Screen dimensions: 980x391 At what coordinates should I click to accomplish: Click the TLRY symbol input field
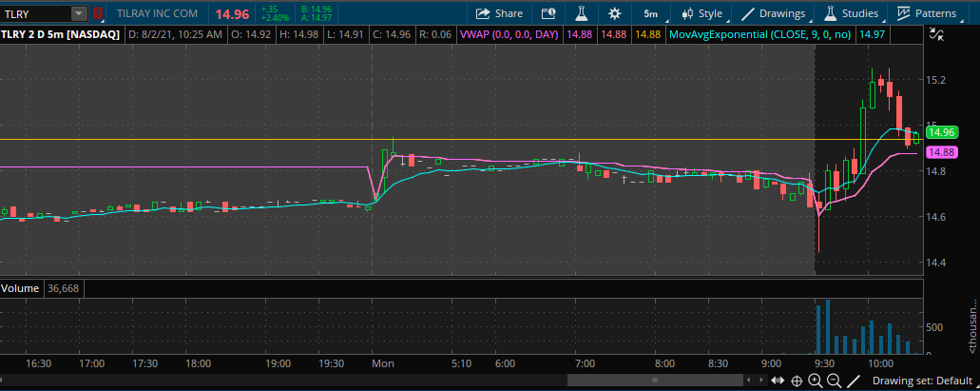[36, 13]
